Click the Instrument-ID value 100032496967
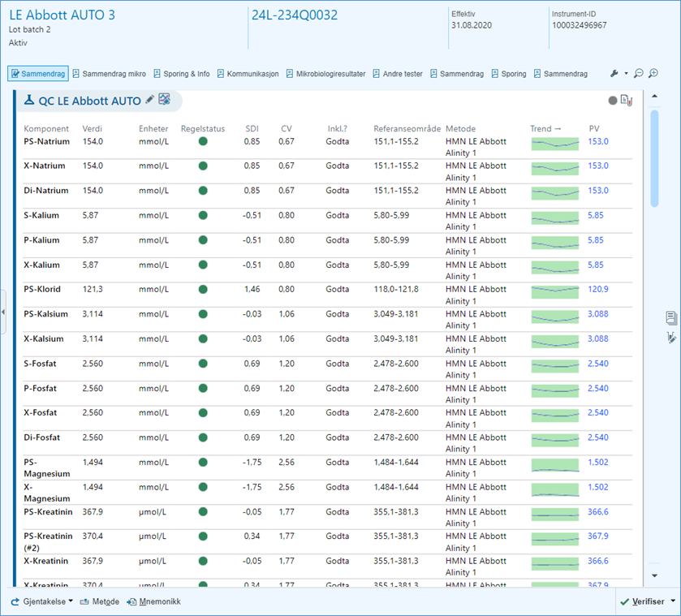 pos(580,25)
